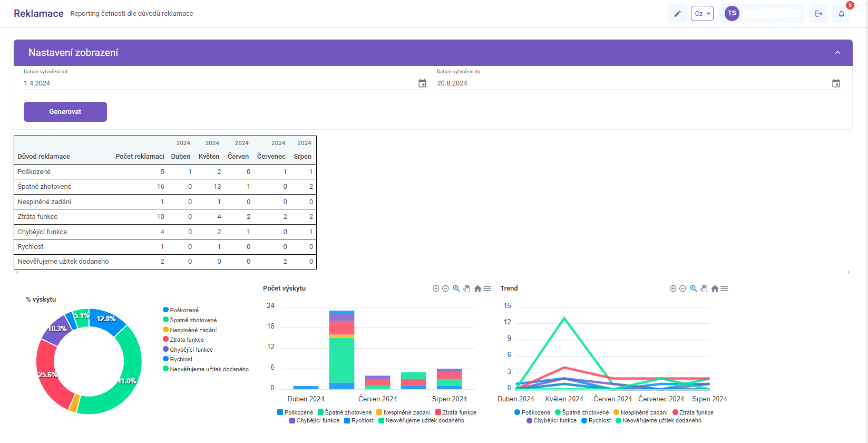The height and width of the screenshot is (443, 868).
Task: Click the logout icon next to user name
Action: tap(818, 14)
